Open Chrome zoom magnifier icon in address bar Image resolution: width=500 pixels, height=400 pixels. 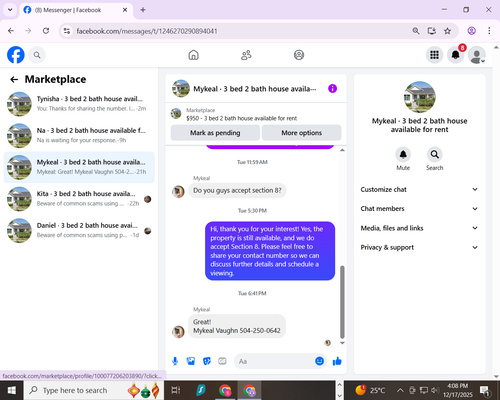(x=416, y=31)
